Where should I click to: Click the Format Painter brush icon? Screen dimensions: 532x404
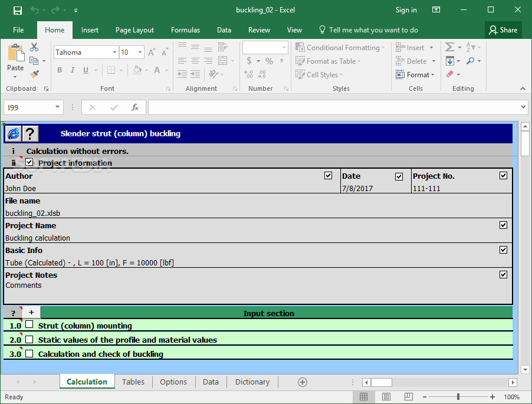pos(34,74)
